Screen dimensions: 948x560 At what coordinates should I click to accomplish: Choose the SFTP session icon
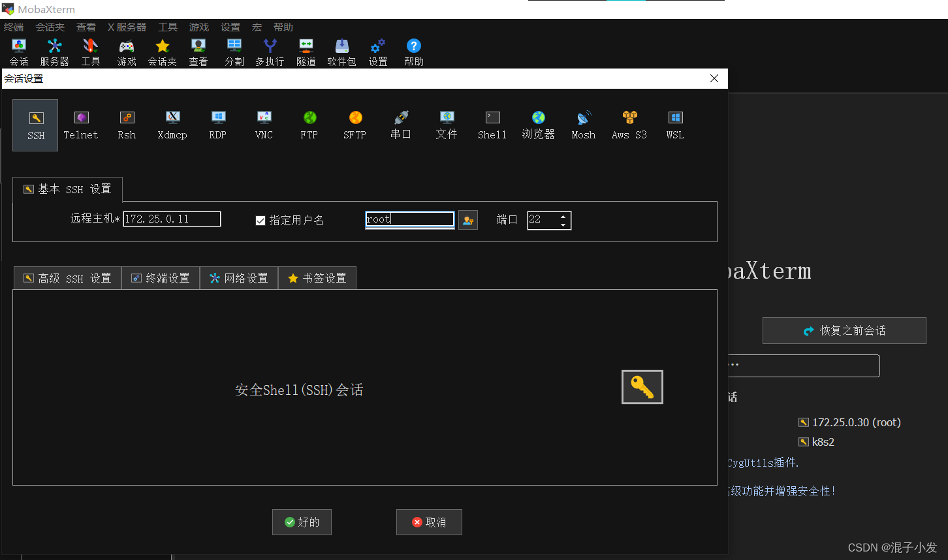click(x=355, y=125)
